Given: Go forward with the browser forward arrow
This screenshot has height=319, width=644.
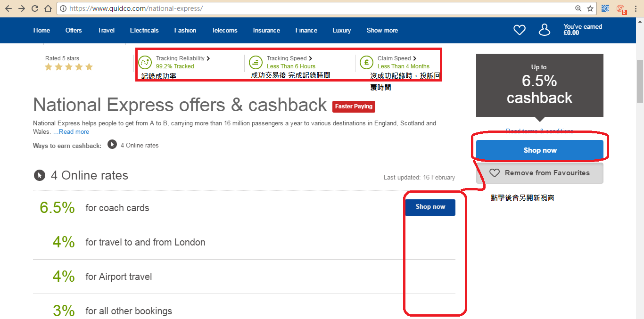Looking at the screenshot, I should point(22,8).
